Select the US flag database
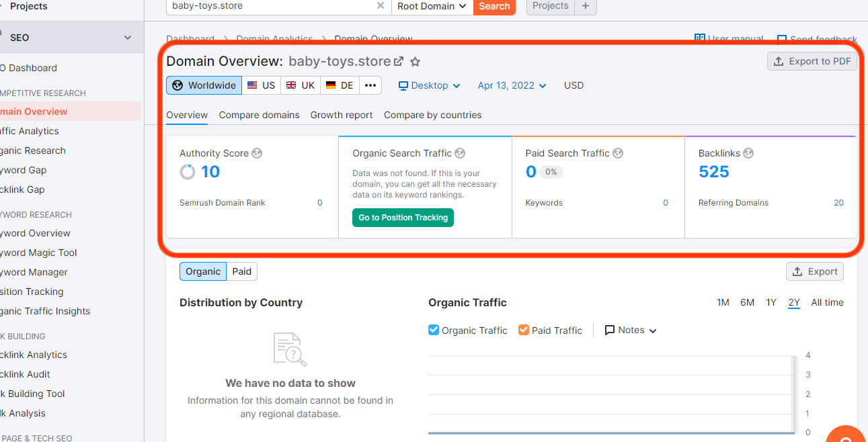868x442 pixels. (262, 85)
